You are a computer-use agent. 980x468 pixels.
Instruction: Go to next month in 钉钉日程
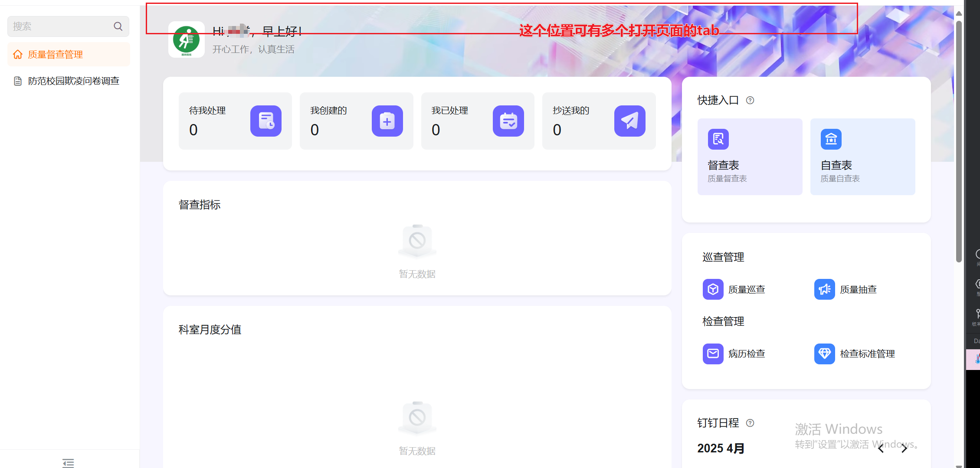point(904,449)
